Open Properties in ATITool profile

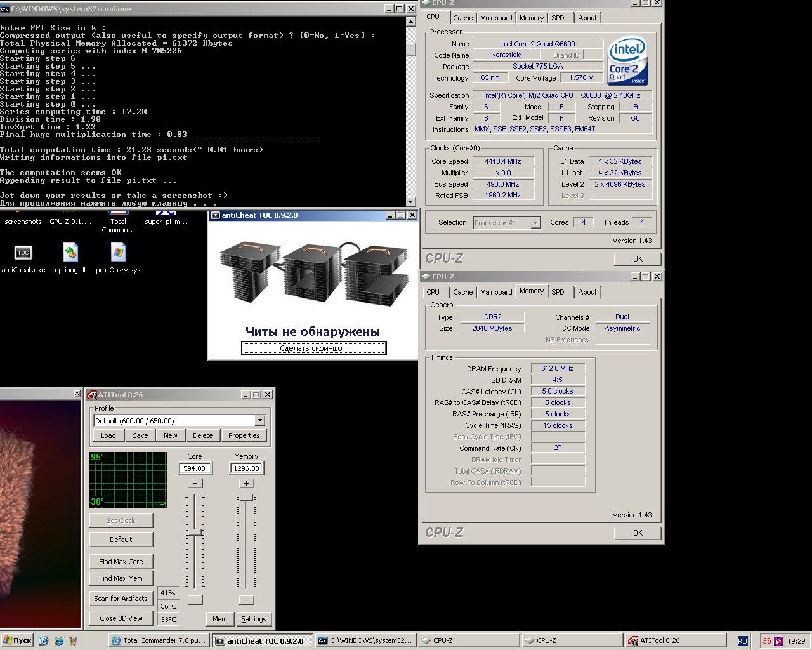tap(244, 435)
